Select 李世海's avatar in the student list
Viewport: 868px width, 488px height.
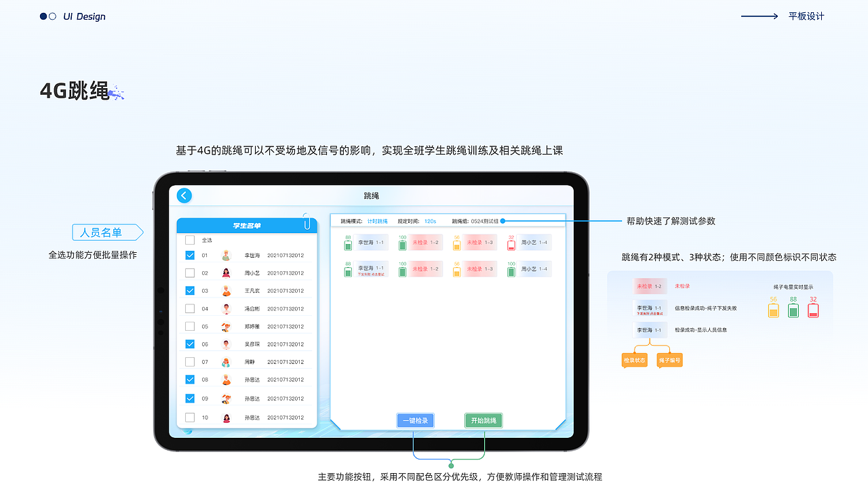pos(226,253)
